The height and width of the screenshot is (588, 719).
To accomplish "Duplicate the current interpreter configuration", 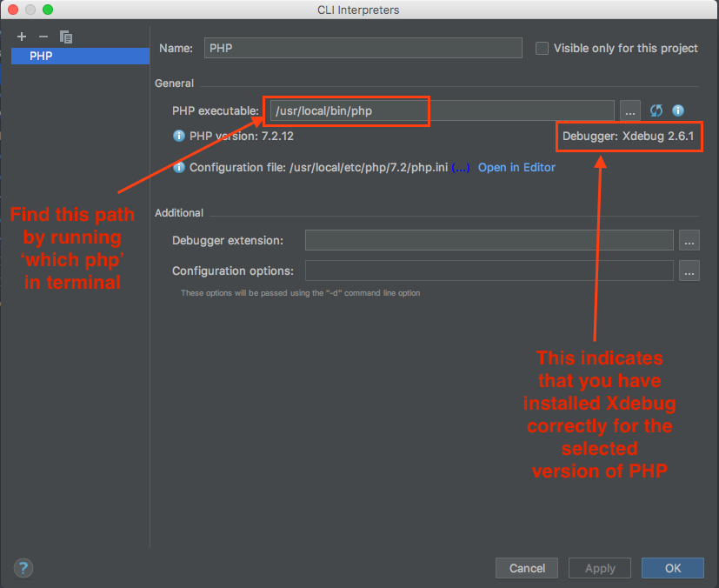I will [x=65, y=37].
